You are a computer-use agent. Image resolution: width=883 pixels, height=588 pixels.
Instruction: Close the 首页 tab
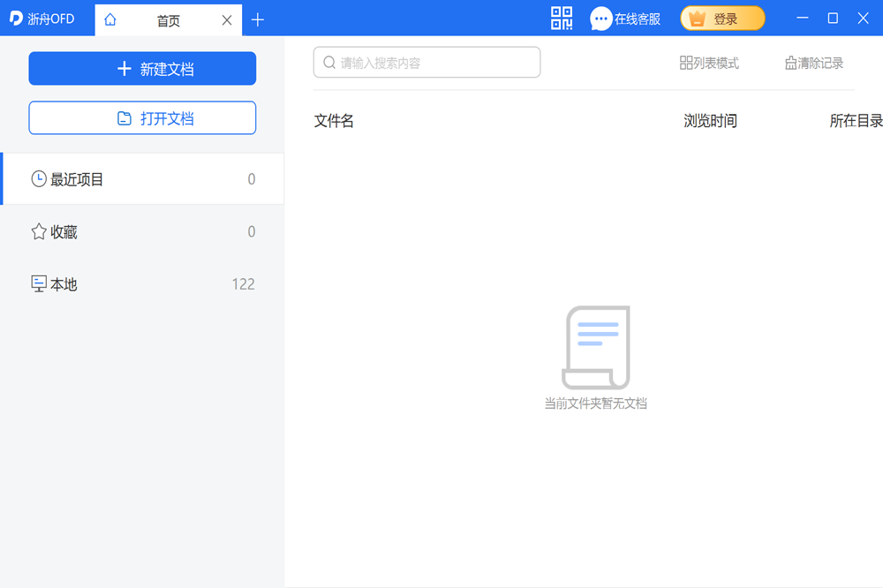click(227, 19)
